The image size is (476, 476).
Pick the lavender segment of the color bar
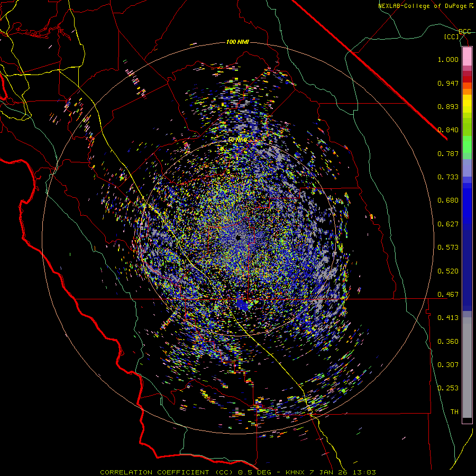tap(467, 168)
